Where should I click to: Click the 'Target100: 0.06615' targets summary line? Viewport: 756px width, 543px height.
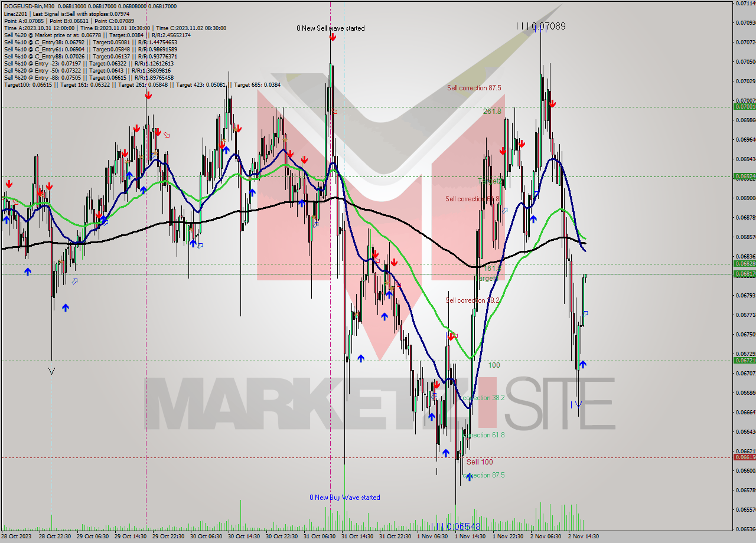point(142,84)
